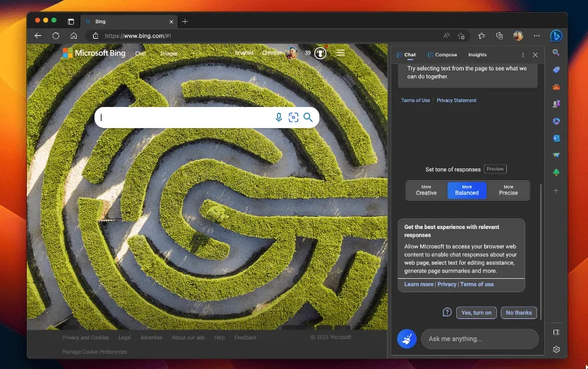
Task: Open Games in Edge sidebar
Action: 556,104
